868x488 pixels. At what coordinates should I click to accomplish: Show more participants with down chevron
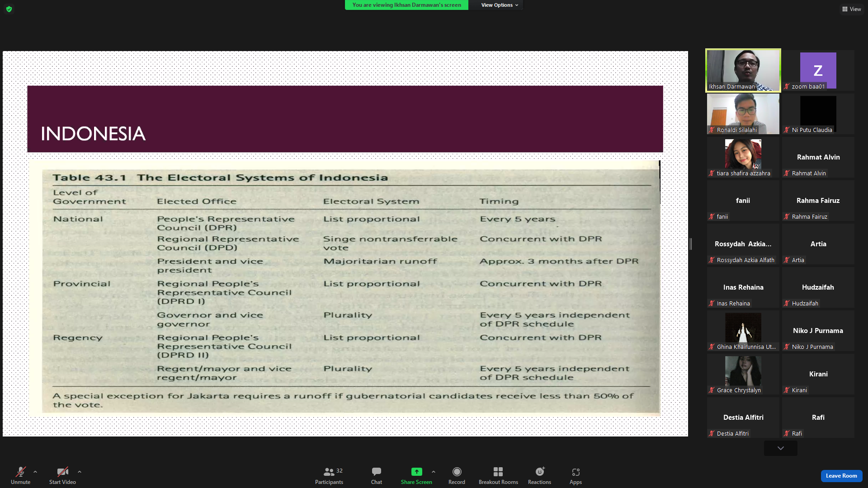[x=781, y=448]
